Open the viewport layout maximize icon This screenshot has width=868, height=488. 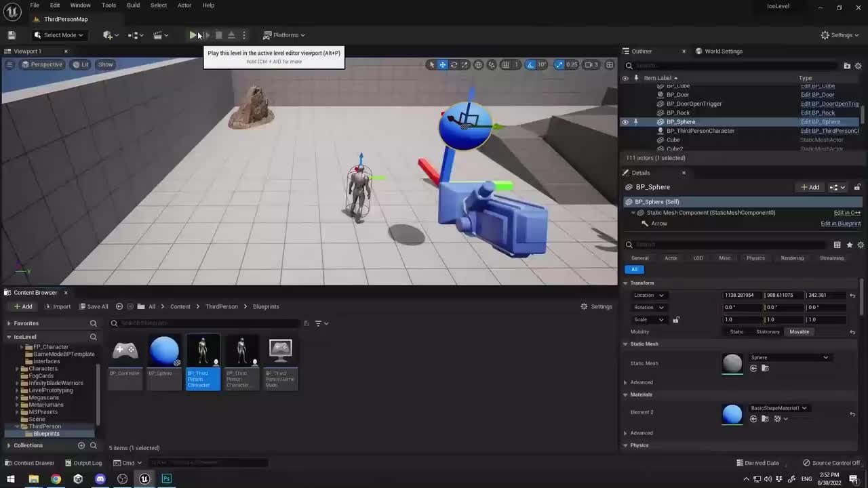(610, 64)
